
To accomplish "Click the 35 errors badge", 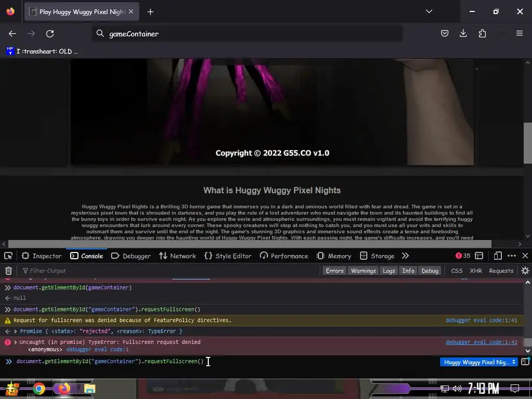I will (463, 256).
